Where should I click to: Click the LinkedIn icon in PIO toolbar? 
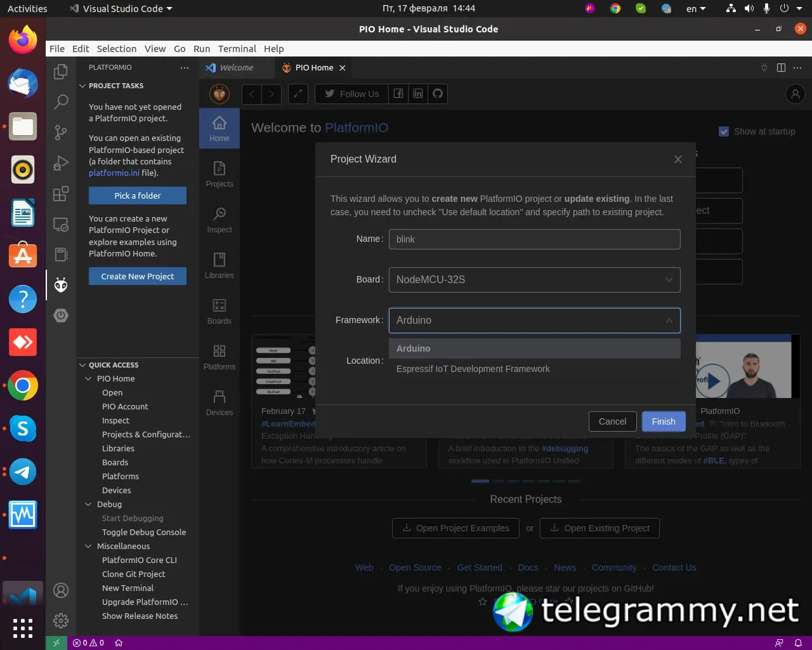418,94
